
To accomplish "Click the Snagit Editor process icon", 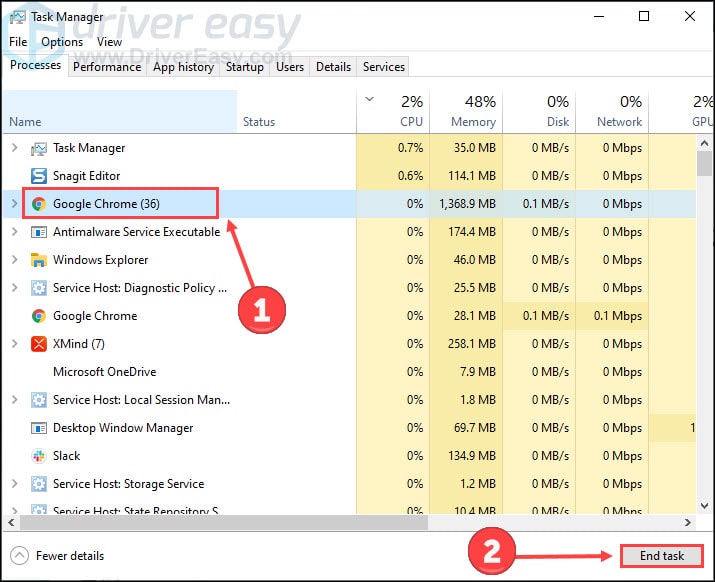I will pos(39,176).
